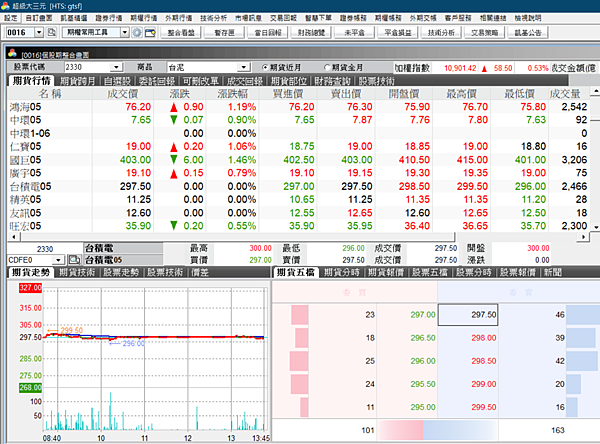Click the 268.00 lower limit price label
The width and height of the screenshot is (600, 444).
coord(30,387)
